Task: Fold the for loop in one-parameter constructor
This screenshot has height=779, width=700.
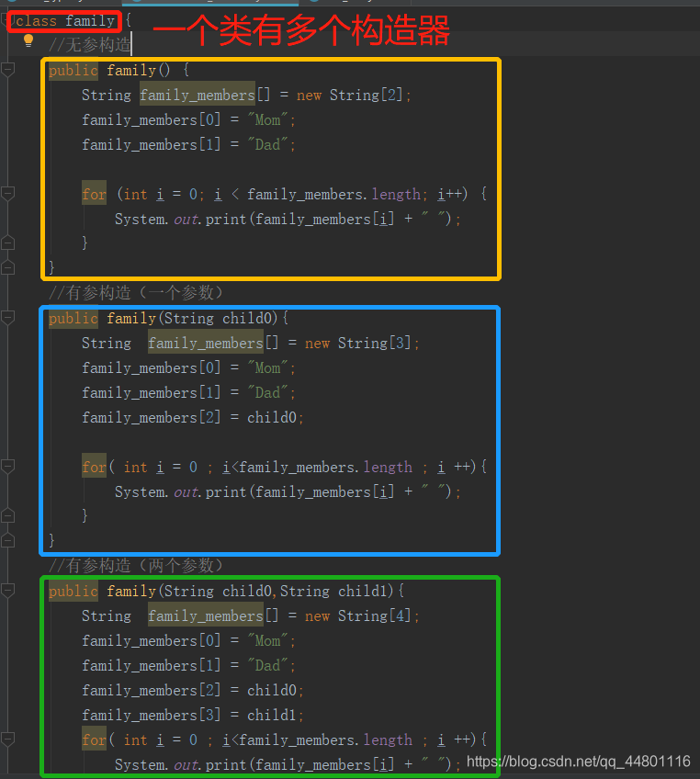Action: 7,466
